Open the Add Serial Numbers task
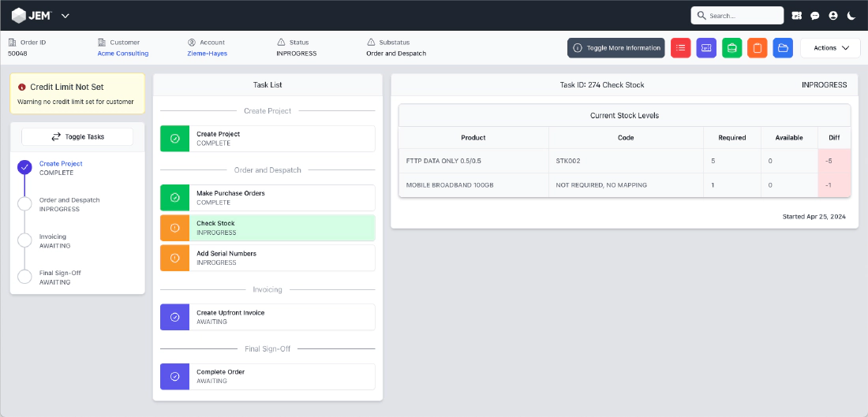Screen dimensions: 868x417 tap(268, 258)
